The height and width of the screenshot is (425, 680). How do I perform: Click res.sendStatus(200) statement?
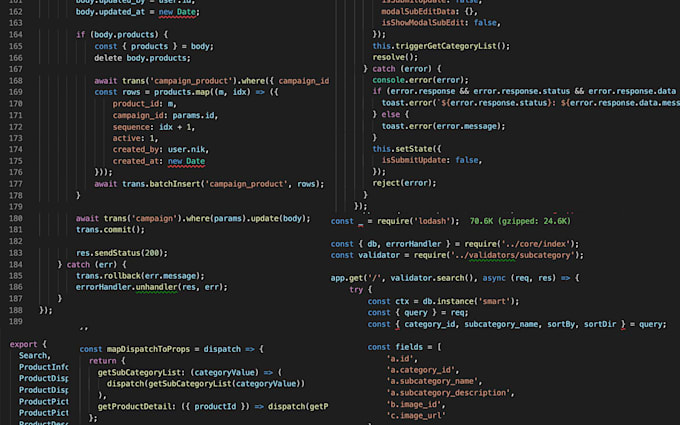[121, 253]
